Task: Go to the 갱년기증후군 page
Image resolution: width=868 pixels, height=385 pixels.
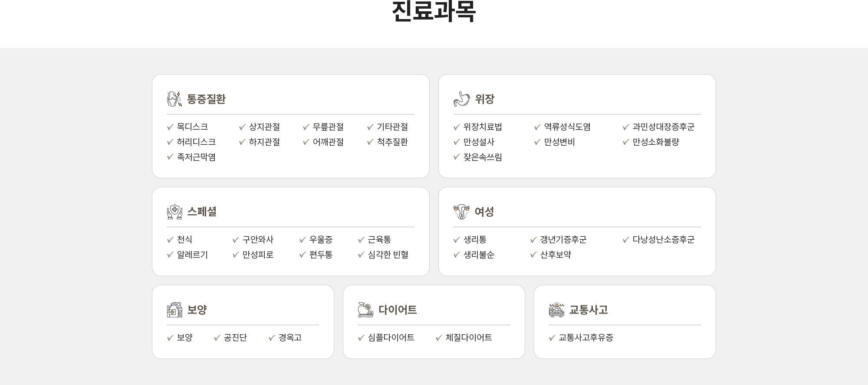Action: tap(563, 239)
